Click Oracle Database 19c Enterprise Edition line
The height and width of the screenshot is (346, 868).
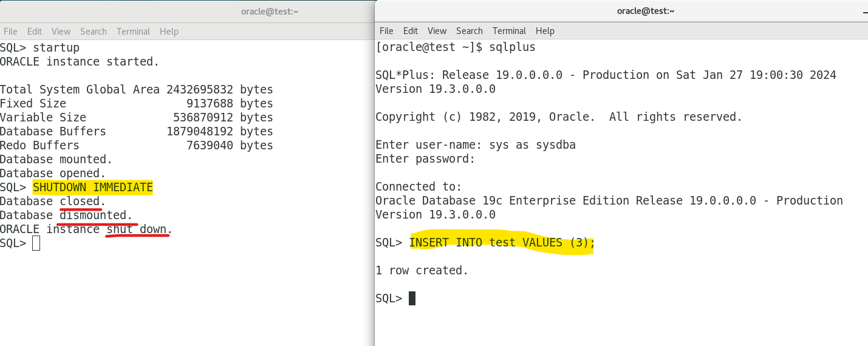[x=609, y=200]
